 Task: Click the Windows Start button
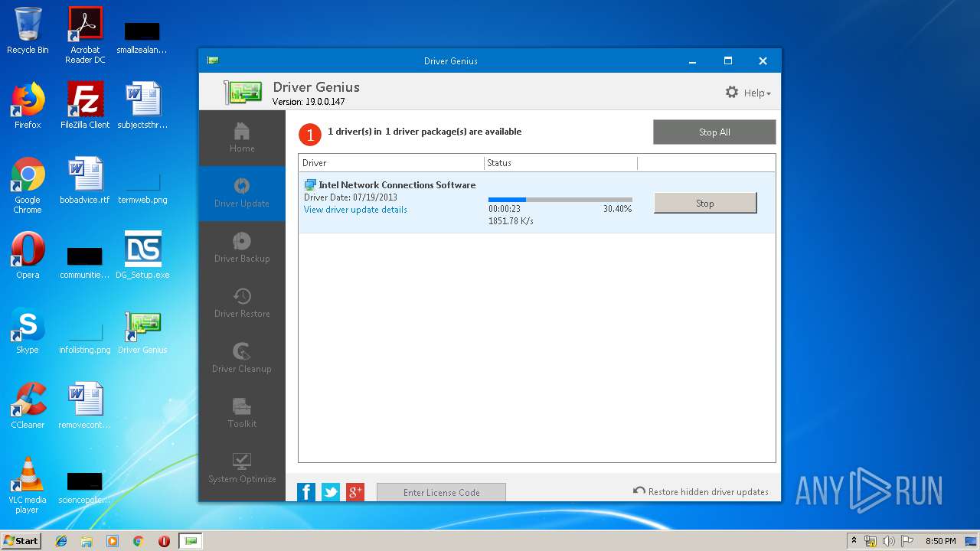click(21, 540)
